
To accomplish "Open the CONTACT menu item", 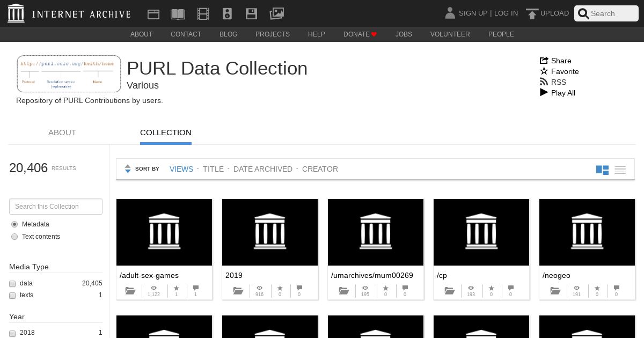I will (186, 34).
